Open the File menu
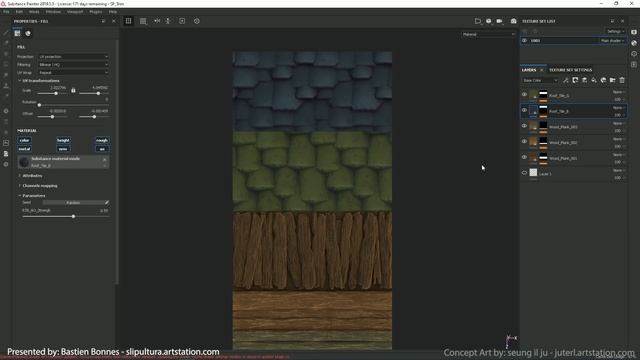 tap(6, 12)
